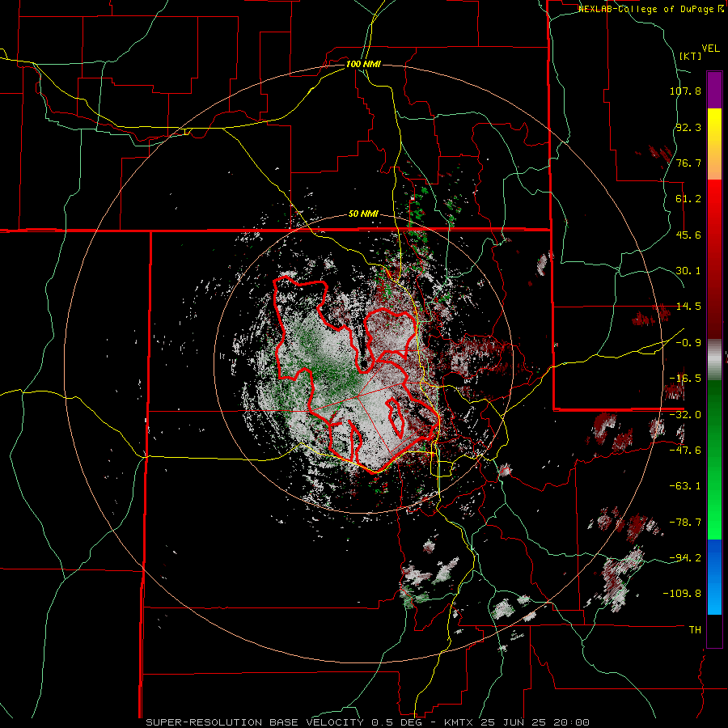Click the NEXLAB-College of DuPage watermark text
The width and height of the screenshot is (728, 728).
point(650,9)
